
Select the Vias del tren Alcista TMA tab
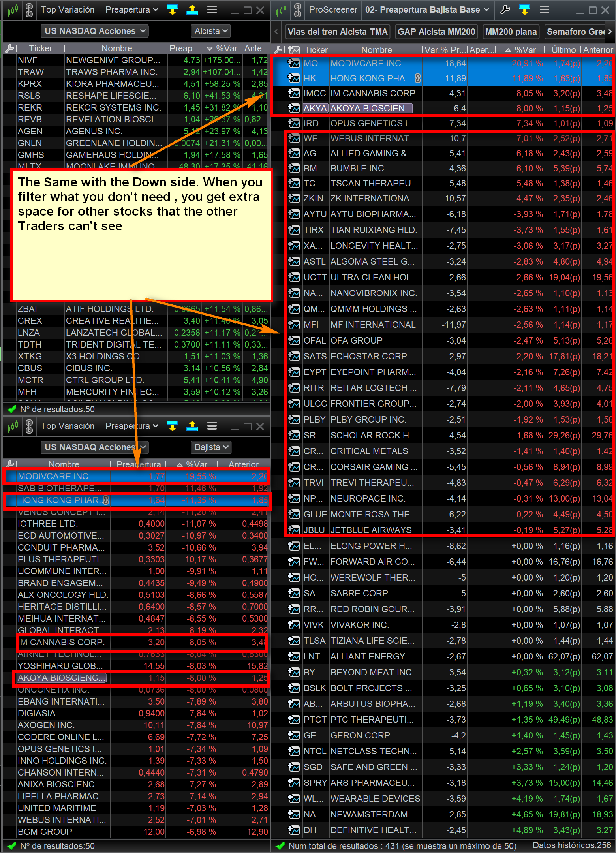(x=338, y=32)
